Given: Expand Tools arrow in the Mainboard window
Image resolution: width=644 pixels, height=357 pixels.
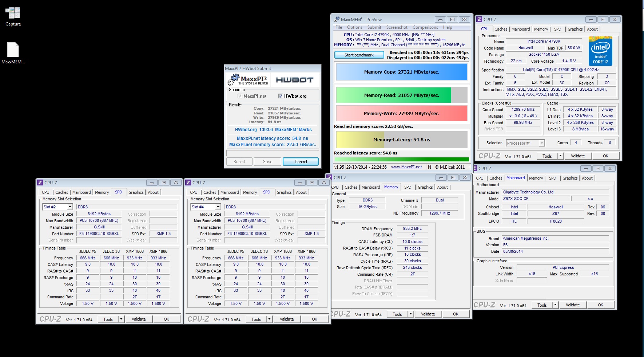Looking at the screenshot, I should coord(555,305).
